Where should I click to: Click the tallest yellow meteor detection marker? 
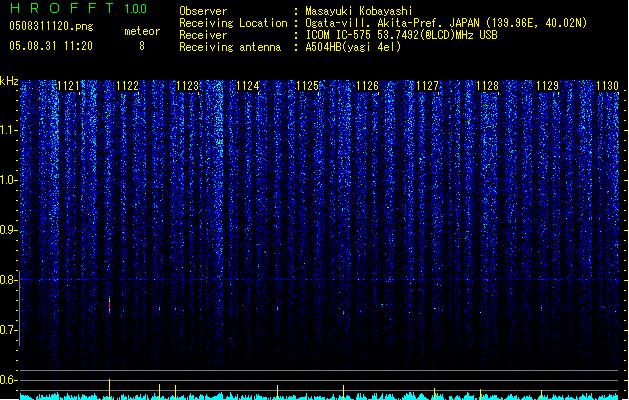click(x=110, y=389)
